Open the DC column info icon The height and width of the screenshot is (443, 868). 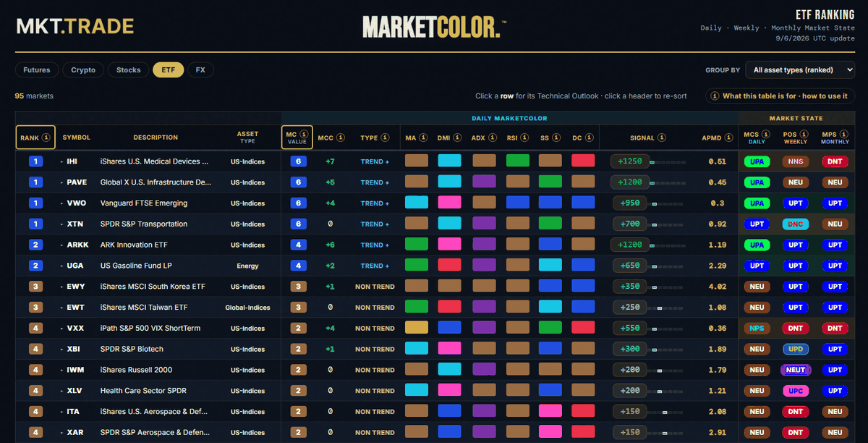(590, 138)
